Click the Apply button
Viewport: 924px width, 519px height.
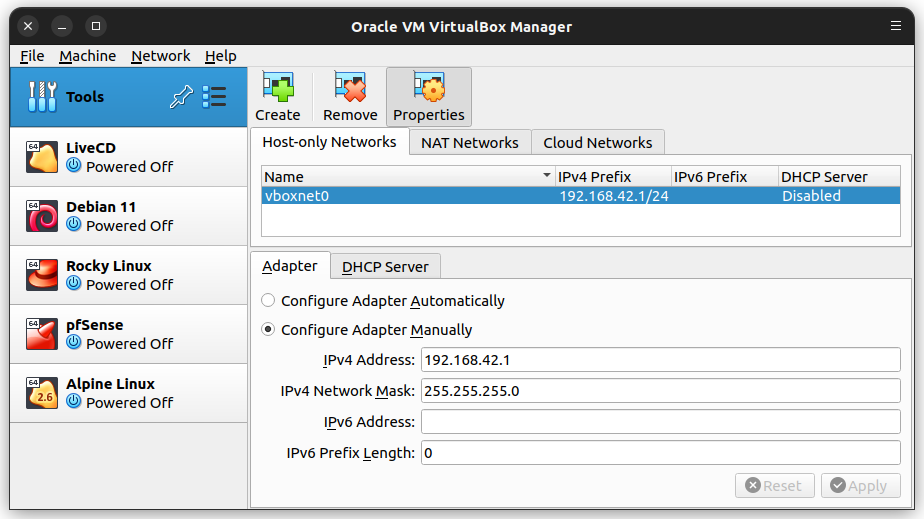(860, 485)
